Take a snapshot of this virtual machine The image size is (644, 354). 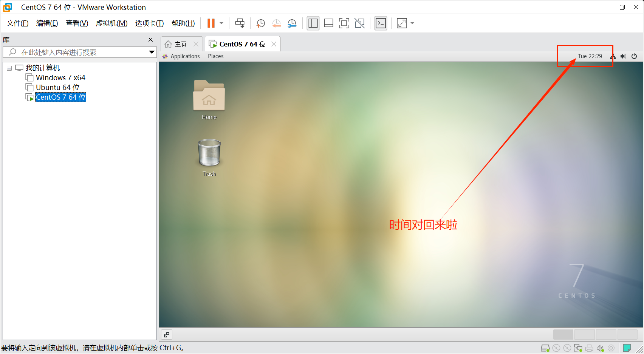[x=260, y=23]
